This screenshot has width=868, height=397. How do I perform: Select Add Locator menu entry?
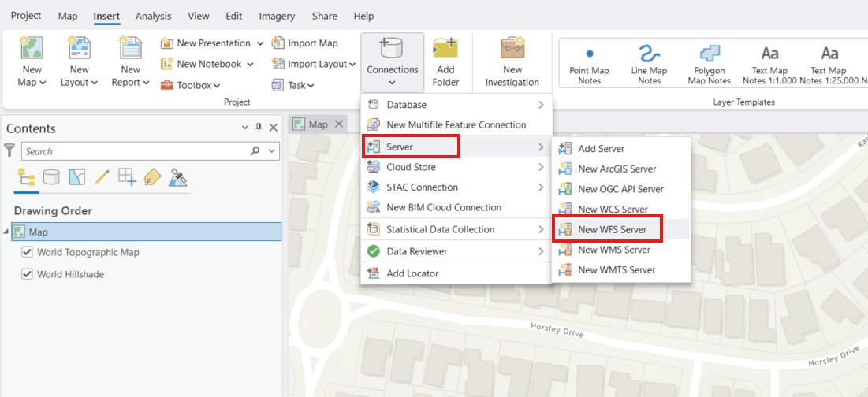[456, 273]
